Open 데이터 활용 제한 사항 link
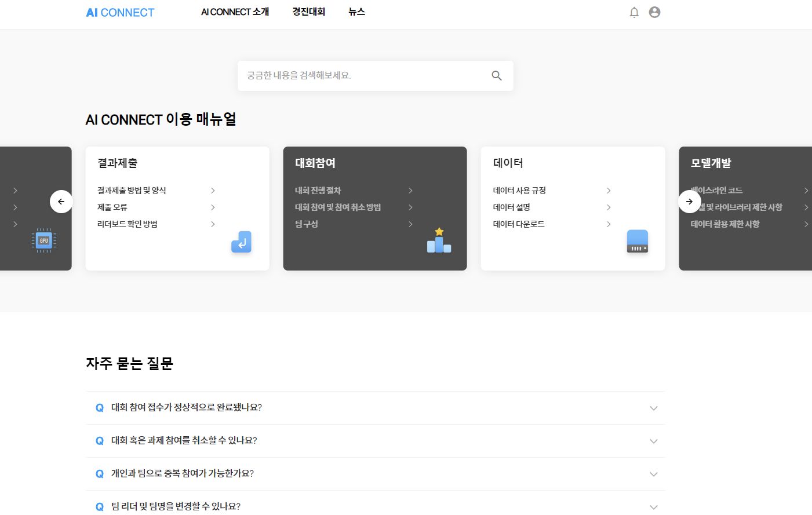Viewport: 812px width, 515px height. pyautogui.click(x=725, y=224)
